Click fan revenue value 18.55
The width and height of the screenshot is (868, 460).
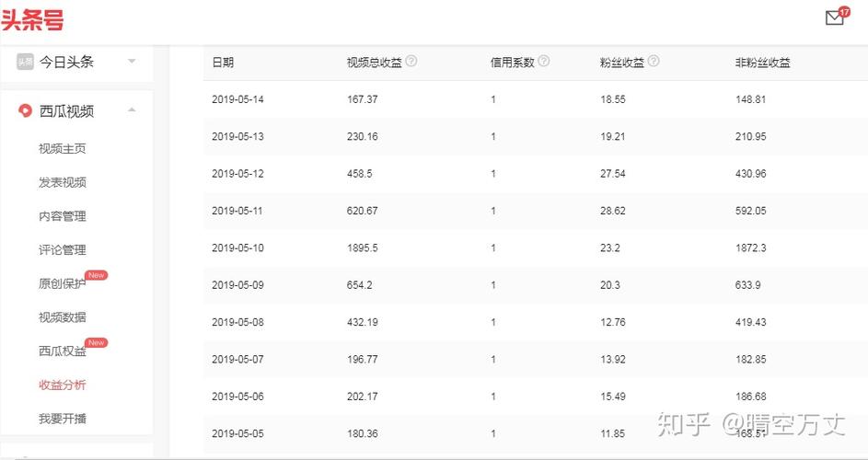613,99
